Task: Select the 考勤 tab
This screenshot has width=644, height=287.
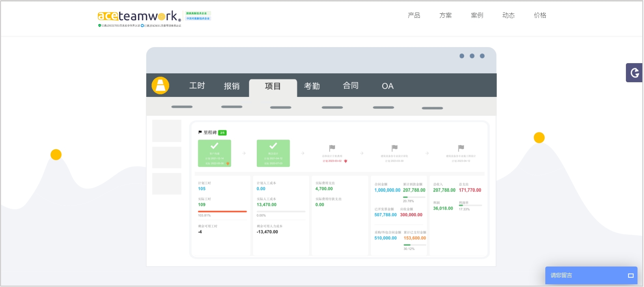Action: [x=312, y=86]
